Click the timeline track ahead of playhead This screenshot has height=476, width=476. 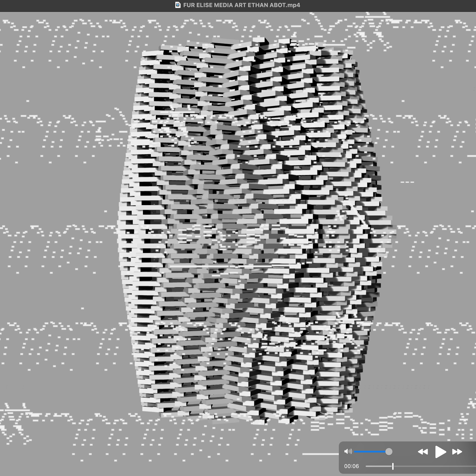click(x=435, y=466)
